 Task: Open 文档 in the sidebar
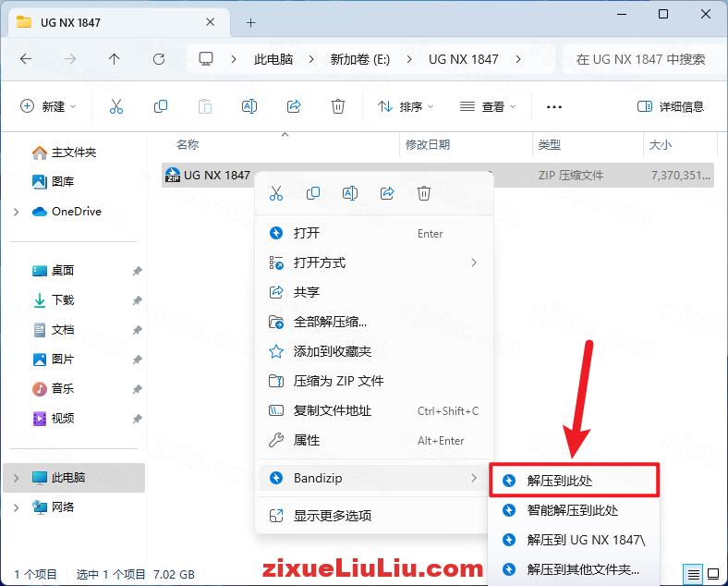(53, 330)
